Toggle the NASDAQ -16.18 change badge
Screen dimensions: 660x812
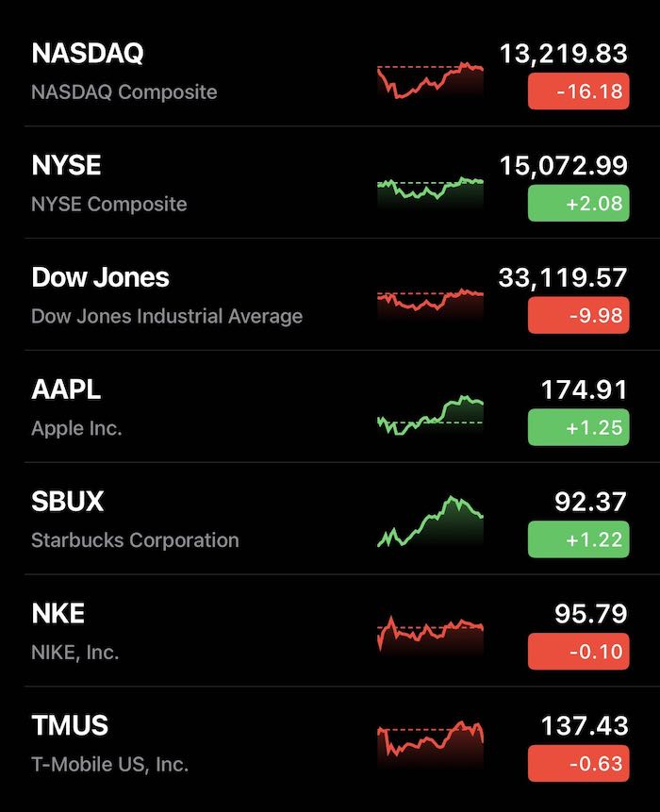click(x=578, y=91)
